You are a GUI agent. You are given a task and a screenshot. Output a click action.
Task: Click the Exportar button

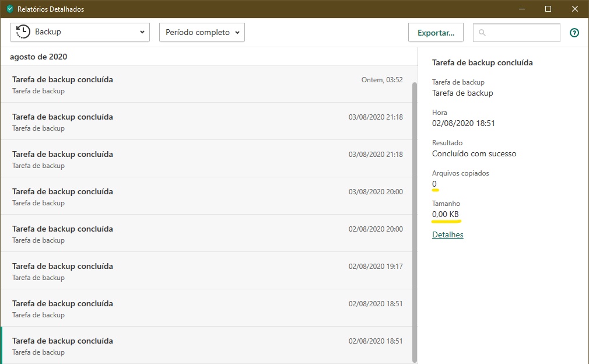(x=436, y=33)
